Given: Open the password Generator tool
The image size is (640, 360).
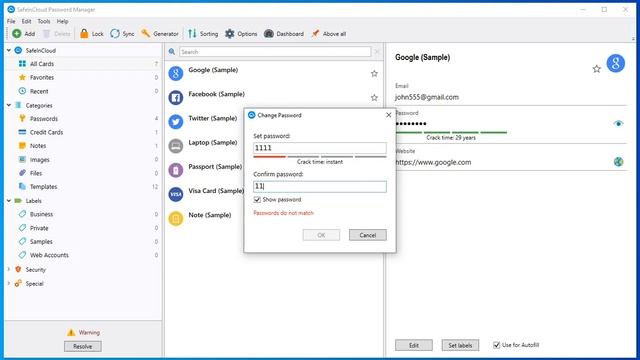Looking at the screenshot, I should pyautogui.click(x=160, y=34).
